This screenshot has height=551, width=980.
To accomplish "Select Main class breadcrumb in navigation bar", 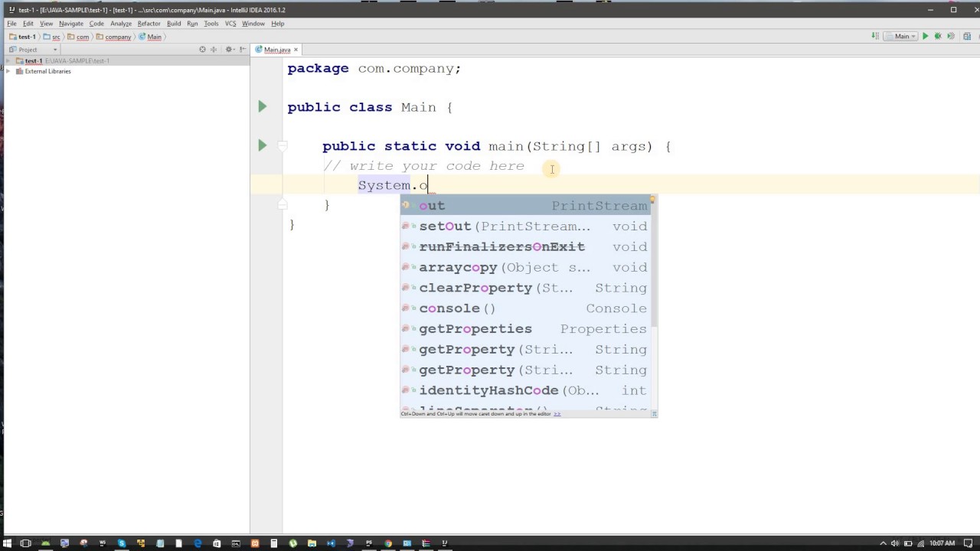I will tap(150, 37).
